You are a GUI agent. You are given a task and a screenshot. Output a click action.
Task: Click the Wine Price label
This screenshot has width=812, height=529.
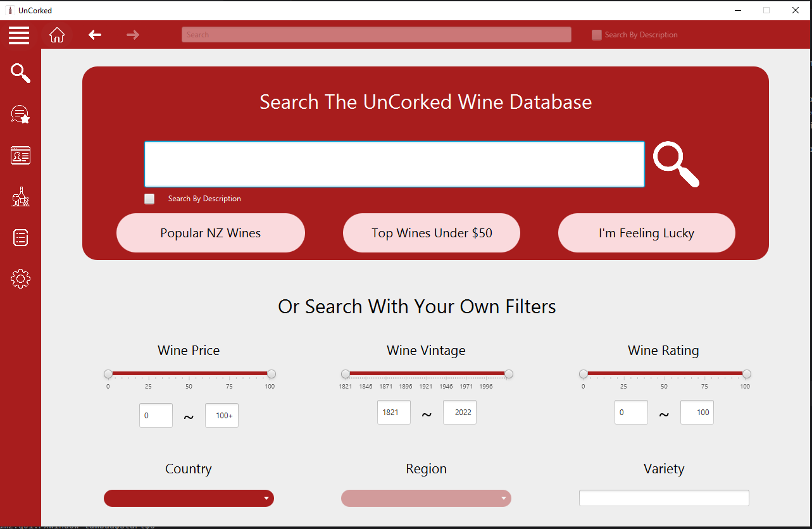(x=189, y=351)
